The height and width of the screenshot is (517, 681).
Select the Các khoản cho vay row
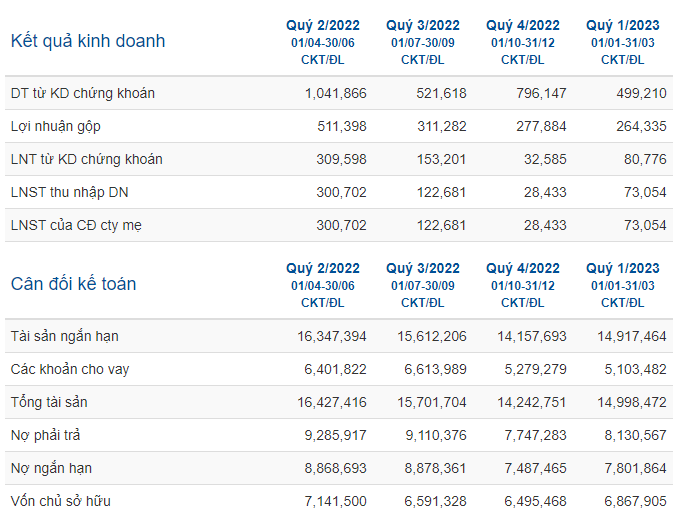click(339, 369)
